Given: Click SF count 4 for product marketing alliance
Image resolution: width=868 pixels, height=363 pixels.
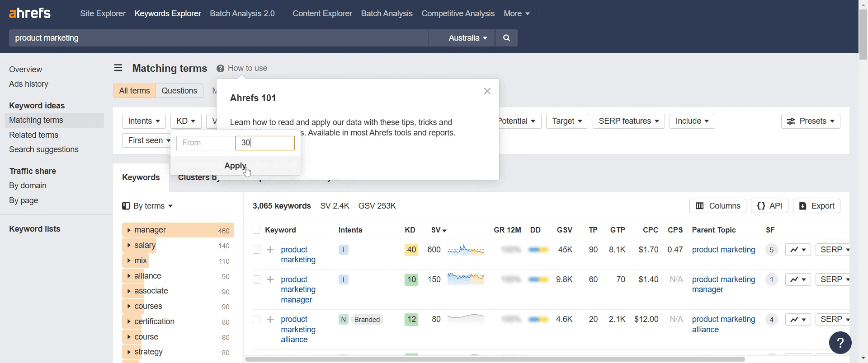Looking at the screenshot, I should [772, 319].
